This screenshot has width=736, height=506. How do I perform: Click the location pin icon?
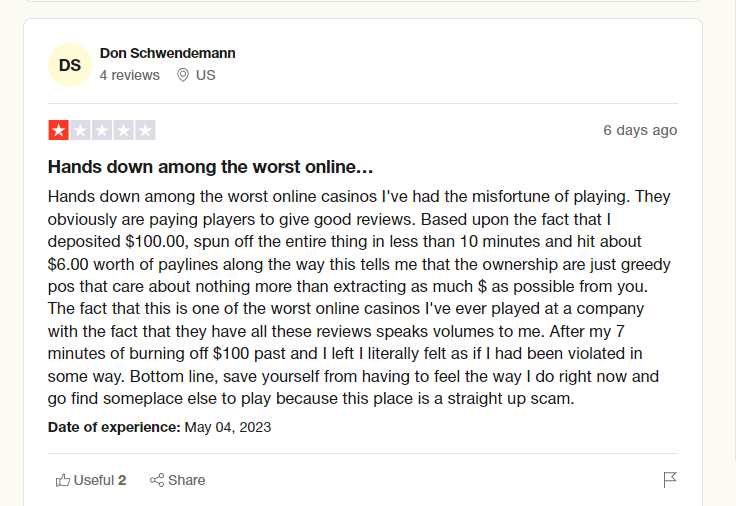click(x=183, y=75)
